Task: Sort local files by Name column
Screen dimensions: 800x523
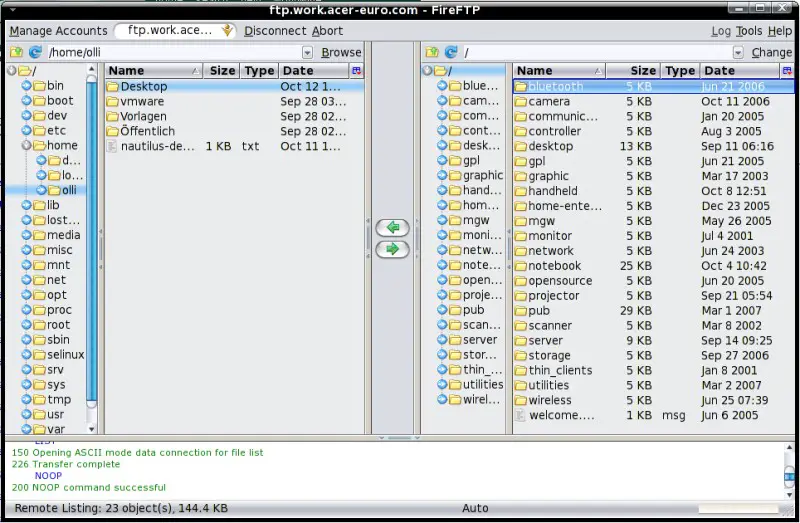Action: 154,70
